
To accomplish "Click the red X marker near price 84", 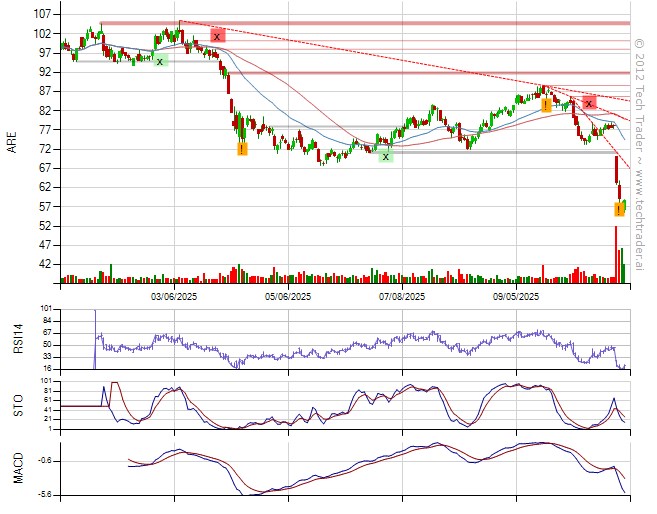I will pyautogui.click(x=590, y=103).
